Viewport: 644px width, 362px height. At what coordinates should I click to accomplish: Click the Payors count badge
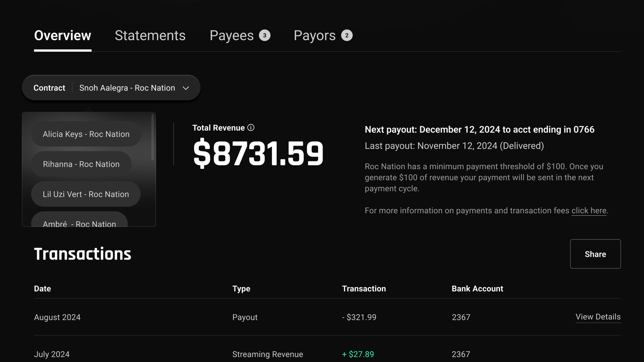tap(347, 35)
